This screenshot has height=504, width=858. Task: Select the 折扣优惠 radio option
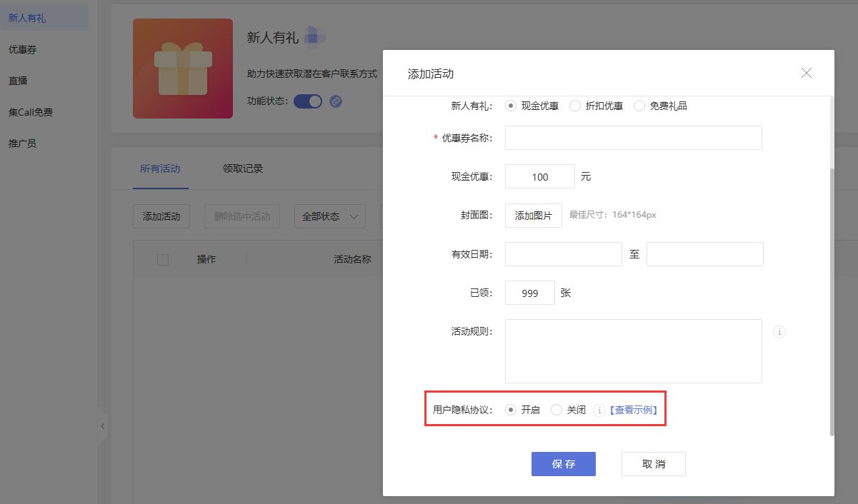[575, 106]
